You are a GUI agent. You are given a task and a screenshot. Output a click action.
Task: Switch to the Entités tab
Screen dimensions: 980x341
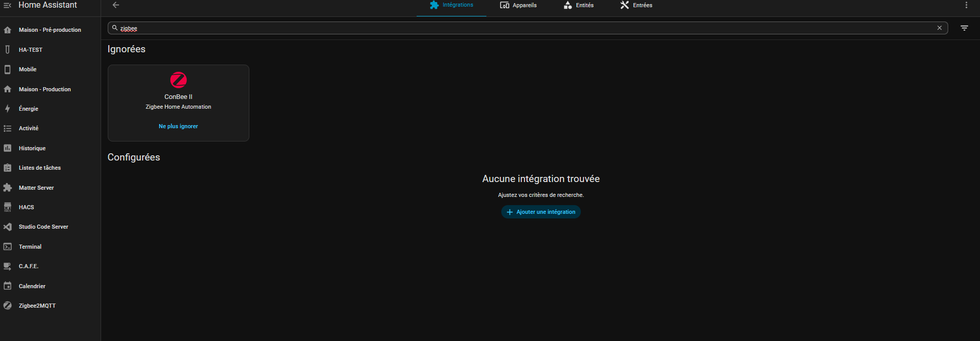point(578,5)
